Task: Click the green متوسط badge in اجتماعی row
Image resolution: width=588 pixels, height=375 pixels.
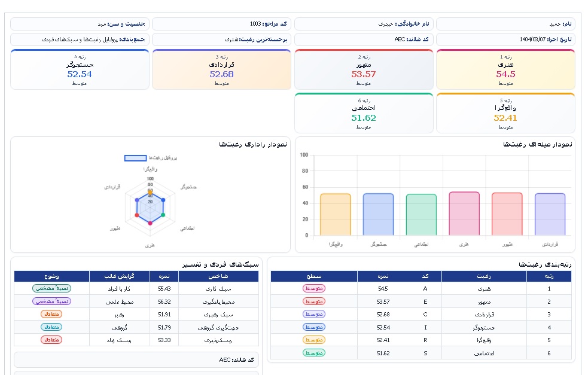Action: pos(314,353)
